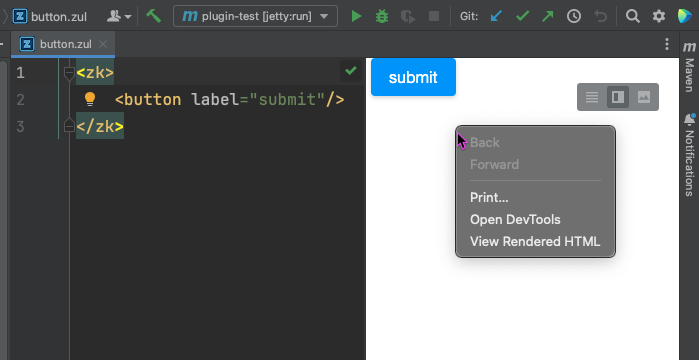
Task: Click the "submit" string value in code
Action: click(x=288, y=99)
